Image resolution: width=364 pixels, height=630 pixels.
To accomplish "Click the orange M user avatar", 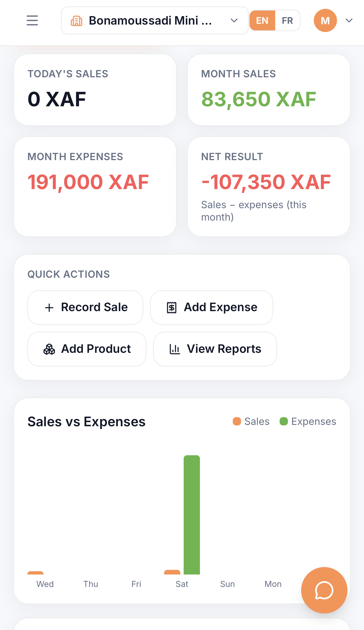I will click(x=325, y=20).
